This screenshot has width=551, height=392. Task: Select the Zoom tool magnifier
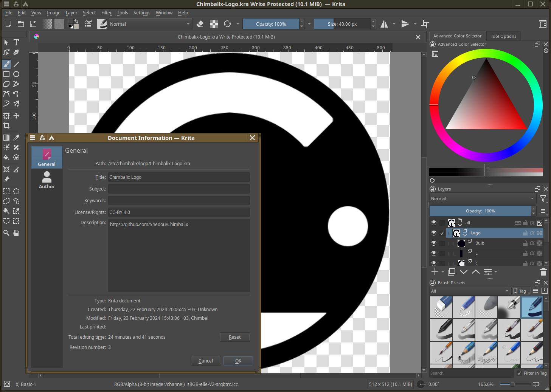pyautogui.click(x=6, y=233)
